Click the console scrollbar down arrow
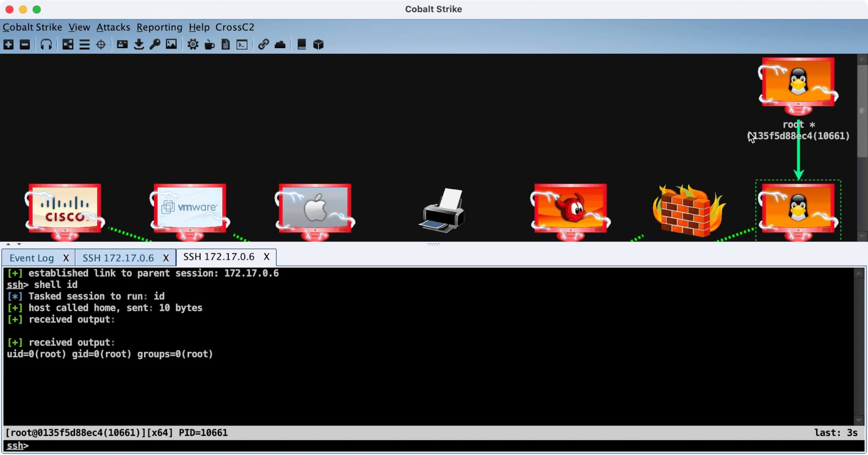Screen dimensions: 868x455 (x=859, y=420)
